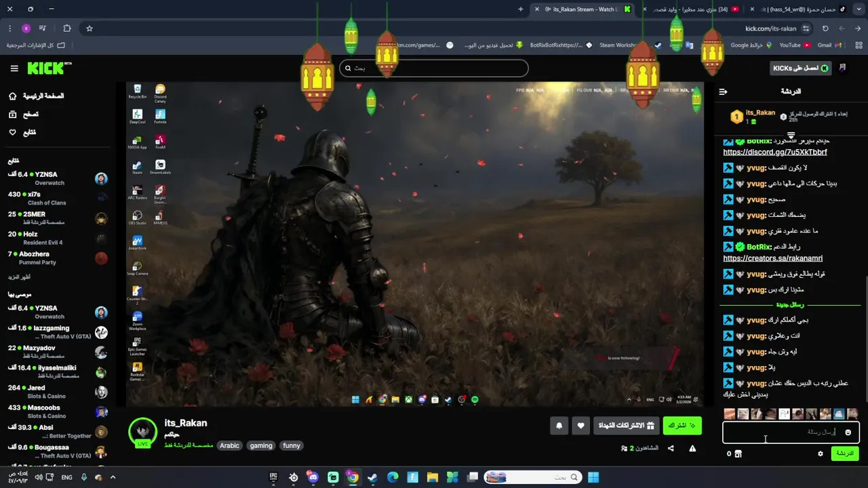Share the stream with share icon

tap(671, 448)
